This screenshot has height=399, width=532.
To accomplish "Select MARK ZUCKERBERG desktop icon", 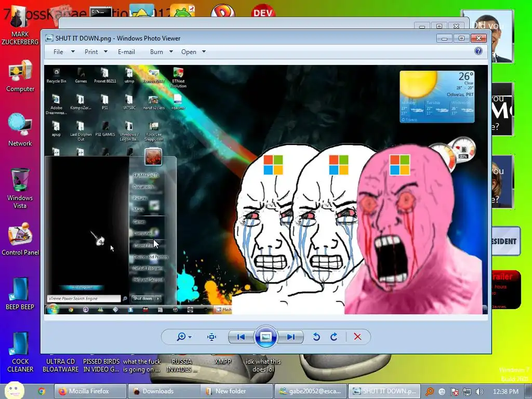I will pos(20,25).
